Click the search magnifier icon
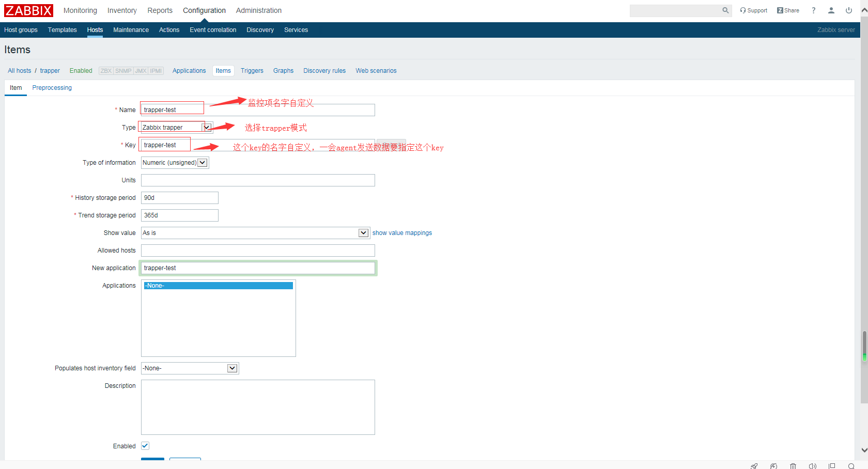The width and height of the screenshot is (868, 469). coord(725,10)
